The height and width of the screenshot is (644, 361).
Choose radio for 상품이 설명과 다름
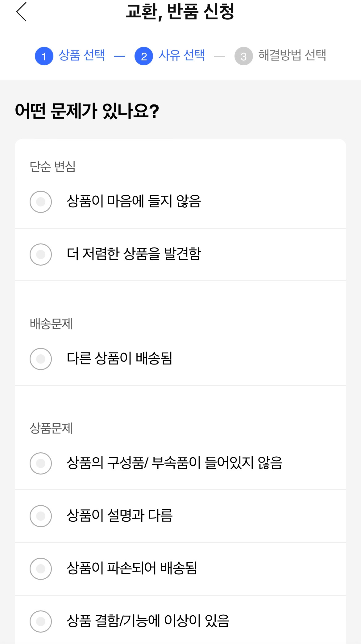(41, 516)
